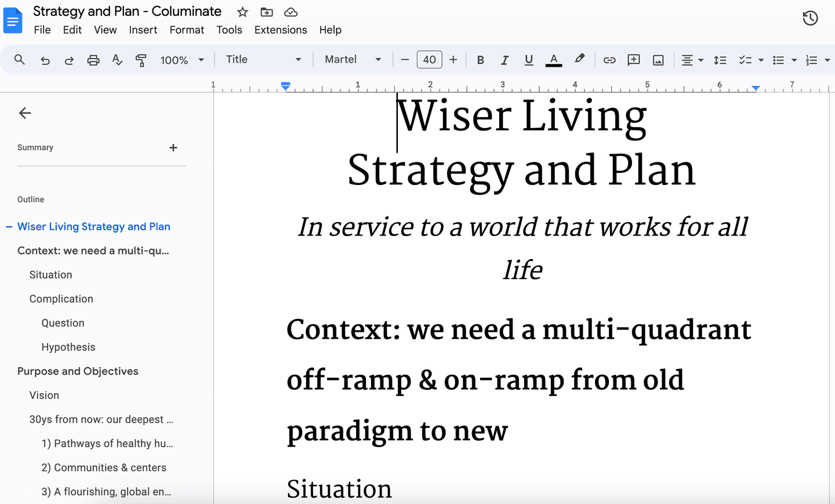Open the Extensions menu
835x504 pixels.
point(281,30)
